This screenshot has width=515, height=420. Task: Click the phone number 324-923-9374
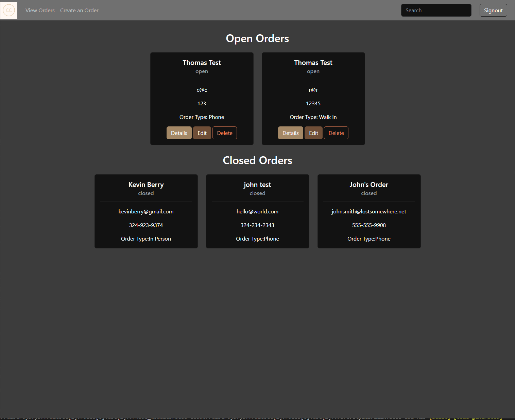(146, 225)
